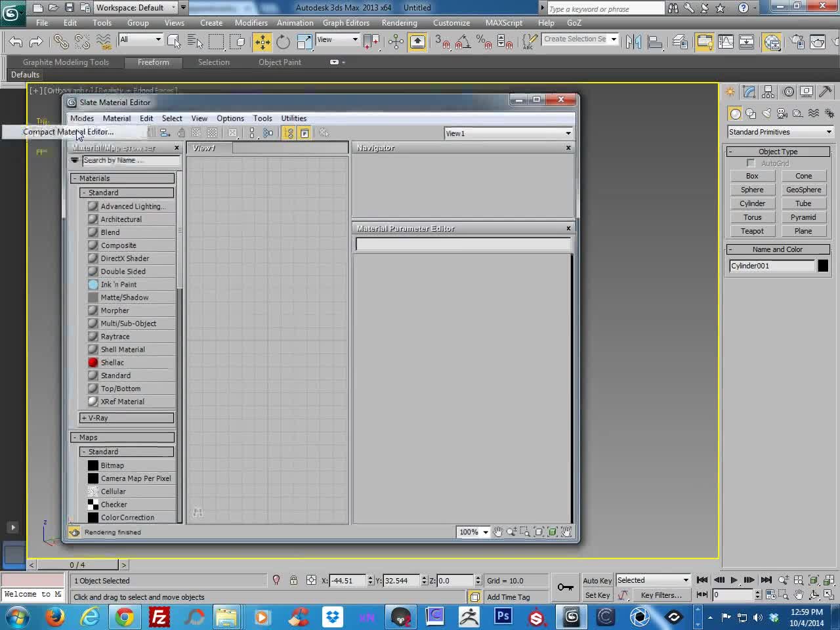Screen dimensions: 840x630
Task: Select the Select and Link tool
Action: 61,42
